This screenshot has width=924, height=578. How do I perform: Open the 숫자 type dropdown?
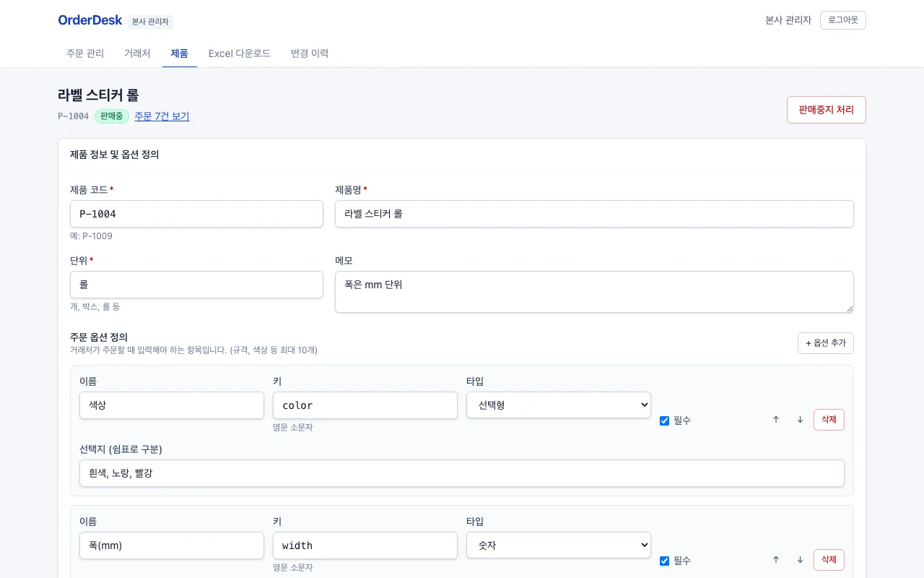point(559,545)
